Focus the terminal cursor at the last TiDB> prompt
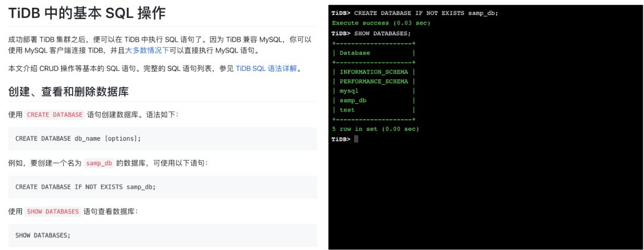644x250 pixels. pyautogui.click(x=356, y=139)
